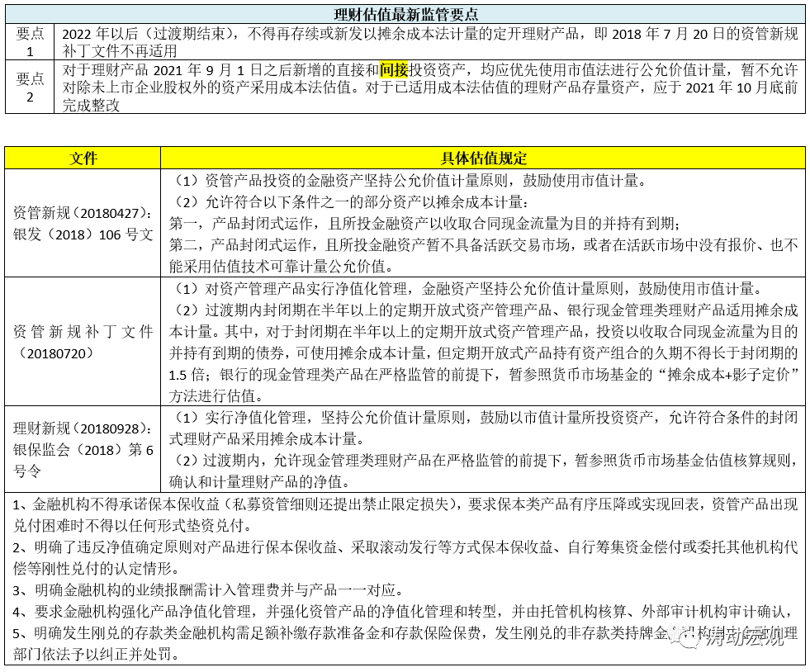Click note 3 about 业绩报酬需计入管理费
Viewport: 810px width, 672px height.
206,589
